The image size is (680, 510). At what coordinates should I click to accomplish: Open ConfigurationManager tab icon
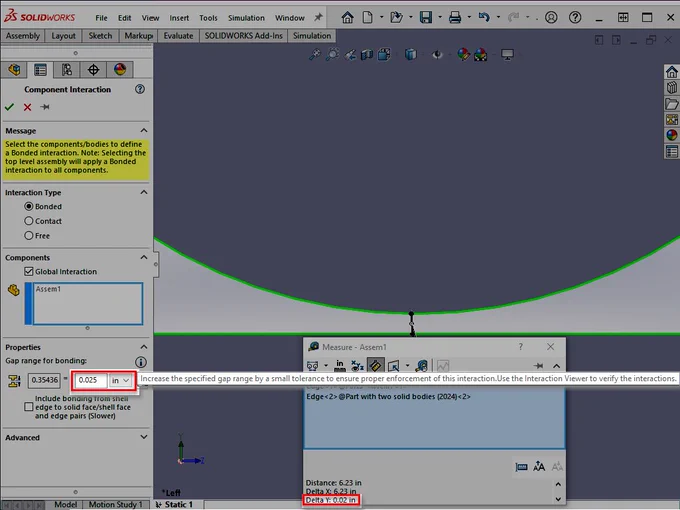pos(67,69)
